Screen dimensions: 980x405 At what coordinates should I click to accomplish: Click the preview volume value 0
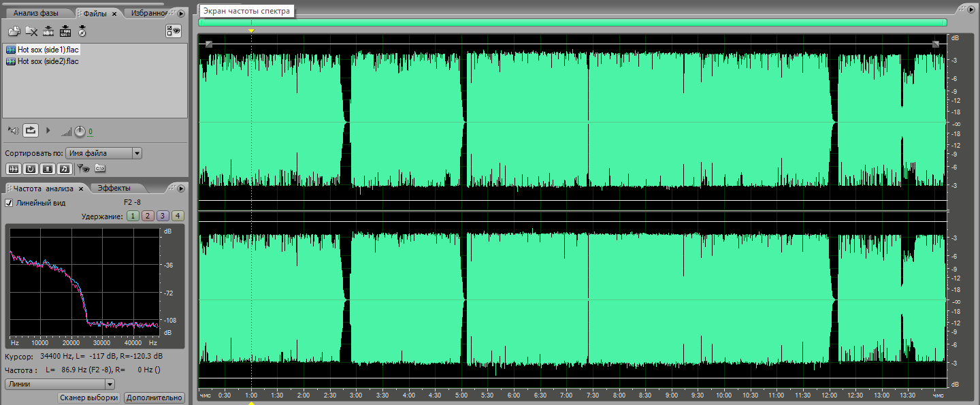(x=91, y=132)
